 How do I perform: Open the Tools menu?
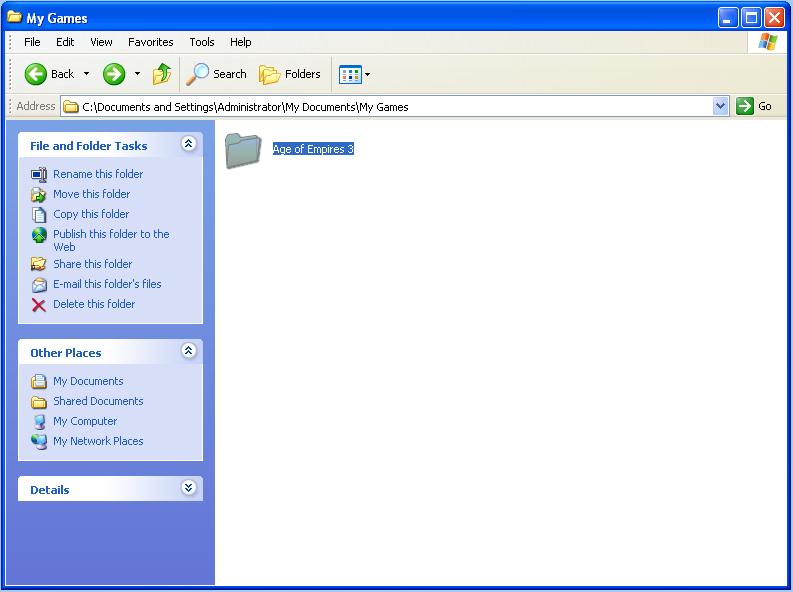point(202,42)
